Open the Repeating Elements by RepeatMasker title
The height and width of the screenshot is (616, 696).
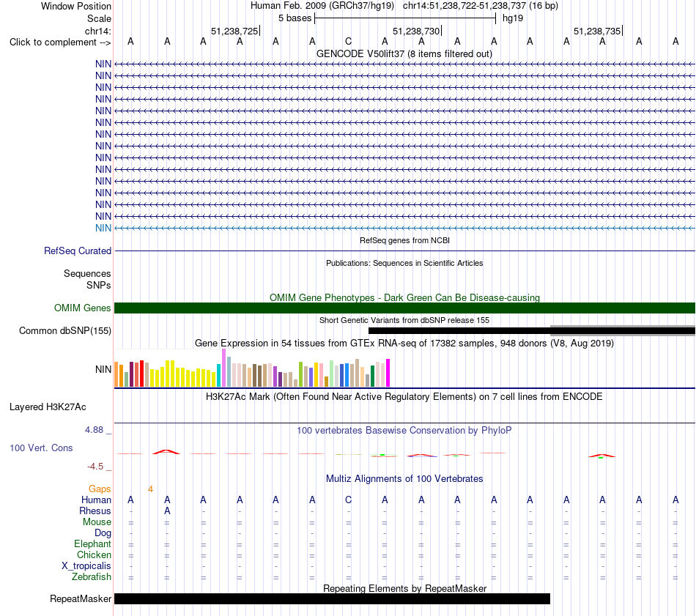click(404, 588)
